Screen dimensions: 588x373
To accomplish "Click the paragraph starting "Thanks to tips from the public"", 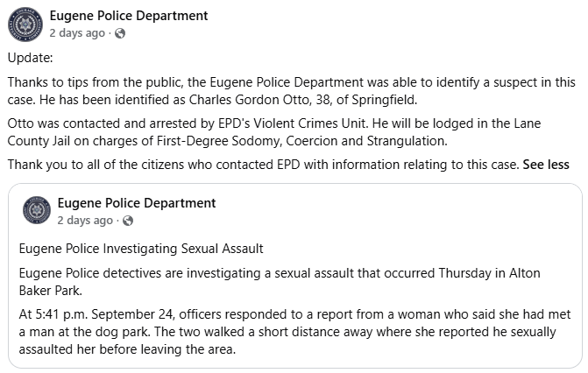I will click(x=292, y=91).
